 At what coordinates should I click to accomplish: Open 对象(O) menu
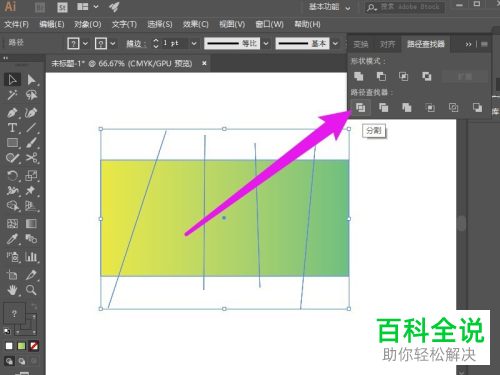(87, 24)
